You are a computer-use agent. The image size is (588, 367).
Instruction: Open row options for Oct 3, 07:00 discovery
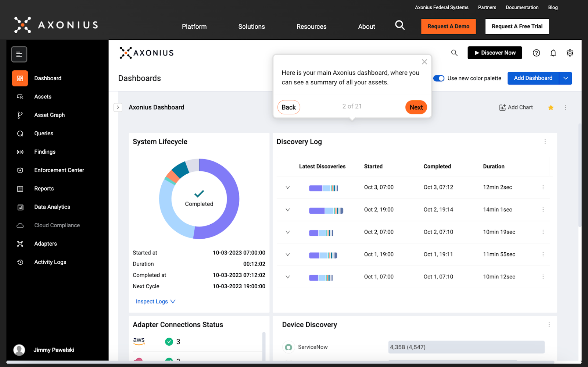[543, 187]
